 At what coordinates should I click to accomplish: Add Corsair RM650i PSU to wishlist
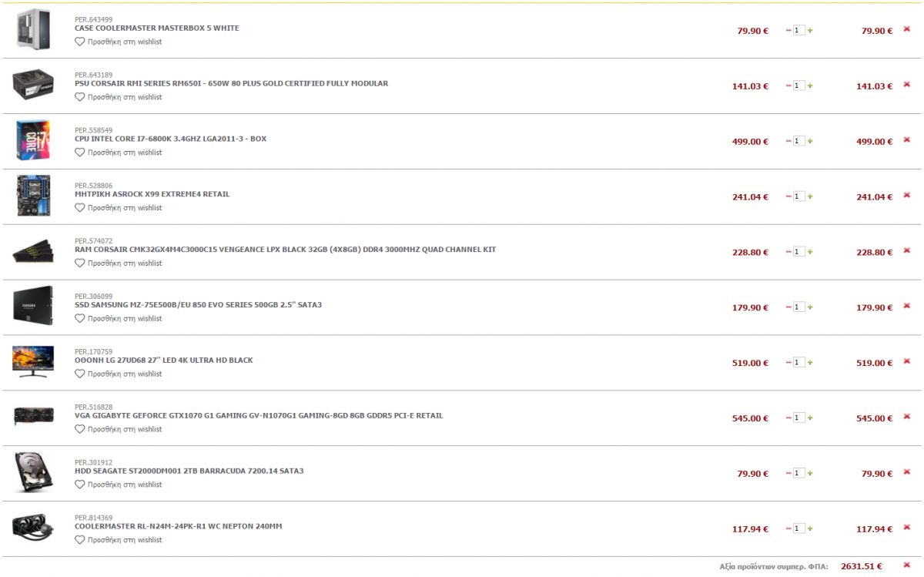(x=119, y=97)
